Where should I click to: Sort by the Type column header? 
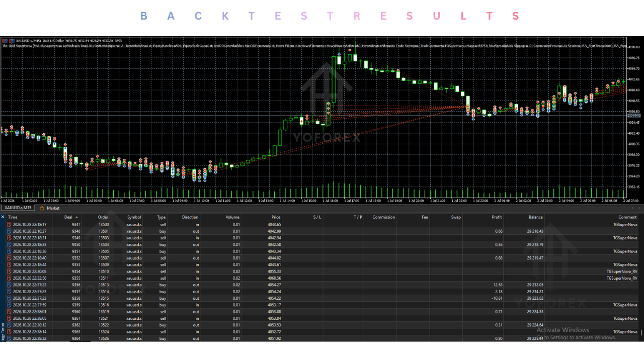pos(162,217)
